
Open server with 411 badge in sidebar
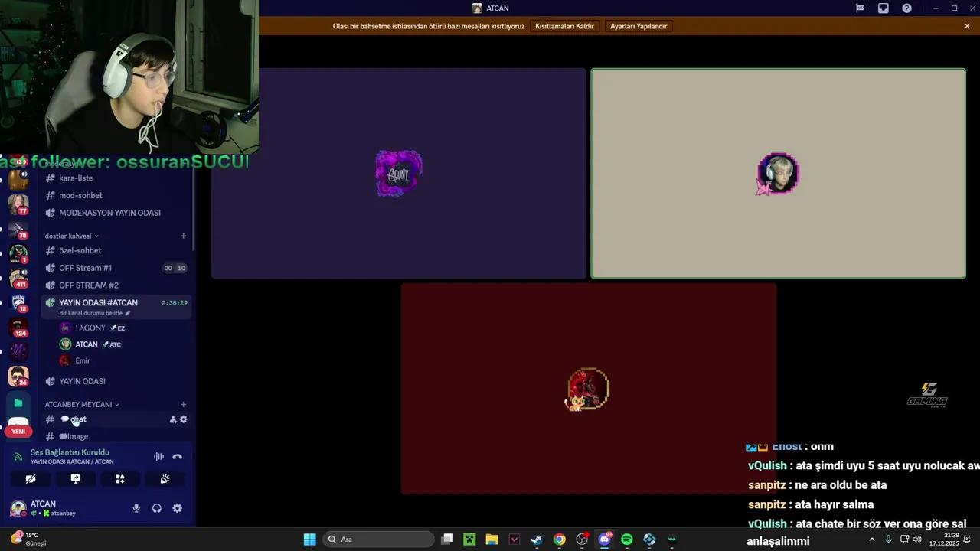pyautogui.click(x=18, y=278)
